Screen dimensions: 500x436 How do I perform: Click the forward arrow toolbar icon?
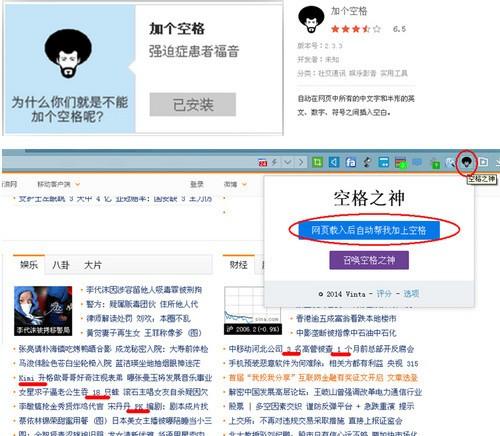301,162
